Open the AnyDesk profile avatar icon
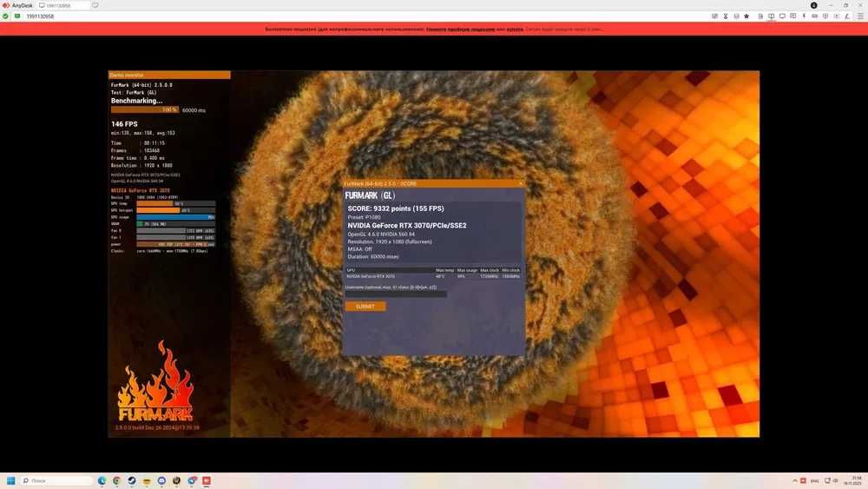This screenshot has height=489, width=868. [x=814, y=5]
